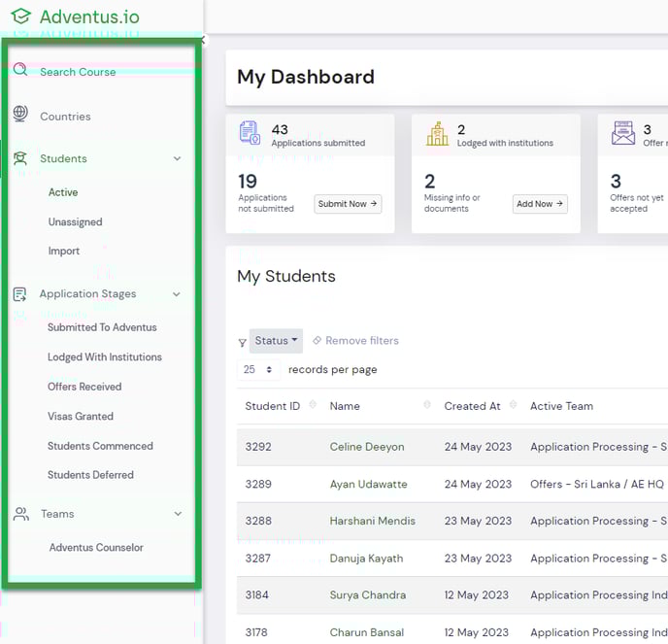Click the sort icon on Student ID column

tap(313, 404)
